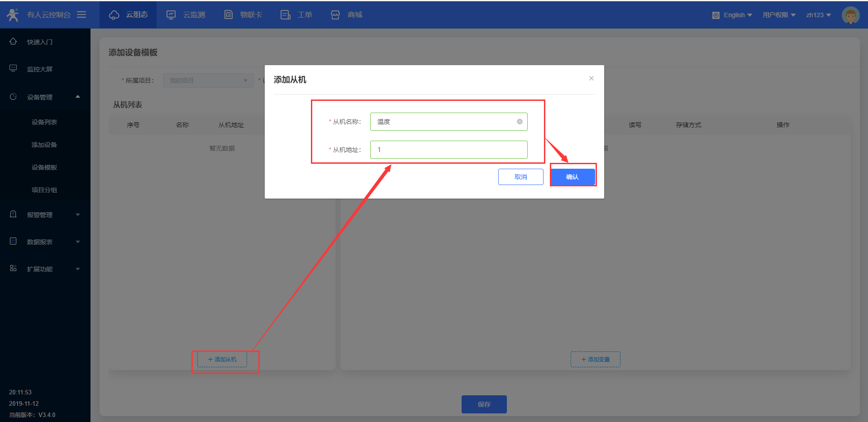Open the 用户权限 dropdown
This screenshot has height=422, width=868.
click(779, 15)
